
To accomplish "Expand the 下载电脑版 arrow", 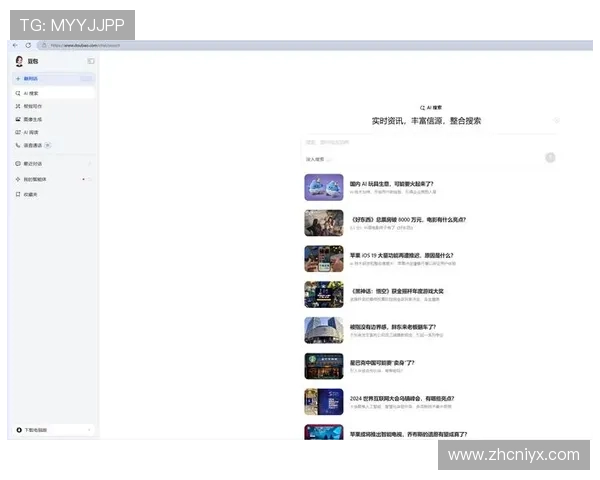I will [89, 430].
